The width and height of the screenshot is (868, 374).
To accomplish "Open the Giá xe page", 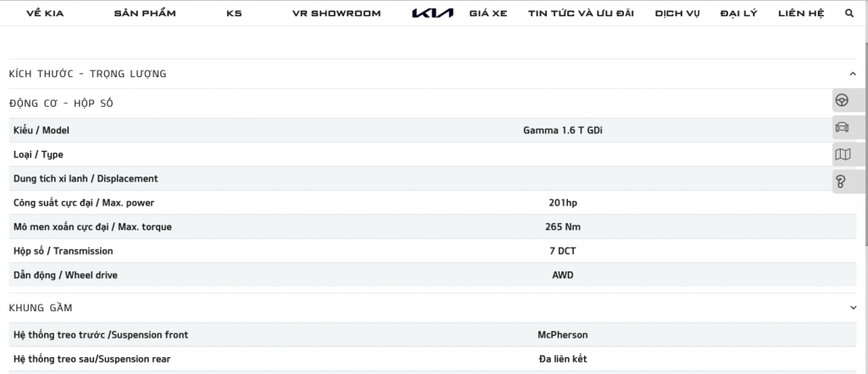I will click(x=487, y=14).
